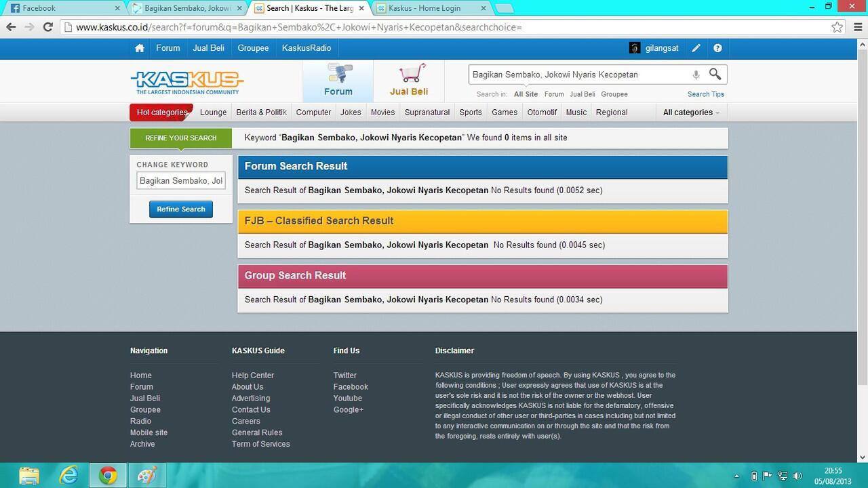868x488 pixels.
Task: Click the browser forward arrow
Action: [x=29, y=27]
